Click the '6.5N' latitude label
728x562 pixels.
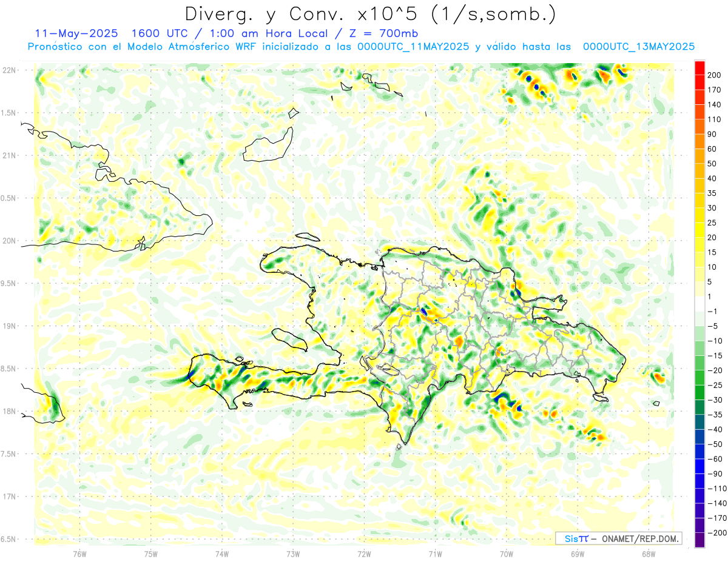click(x=8, y=539)
